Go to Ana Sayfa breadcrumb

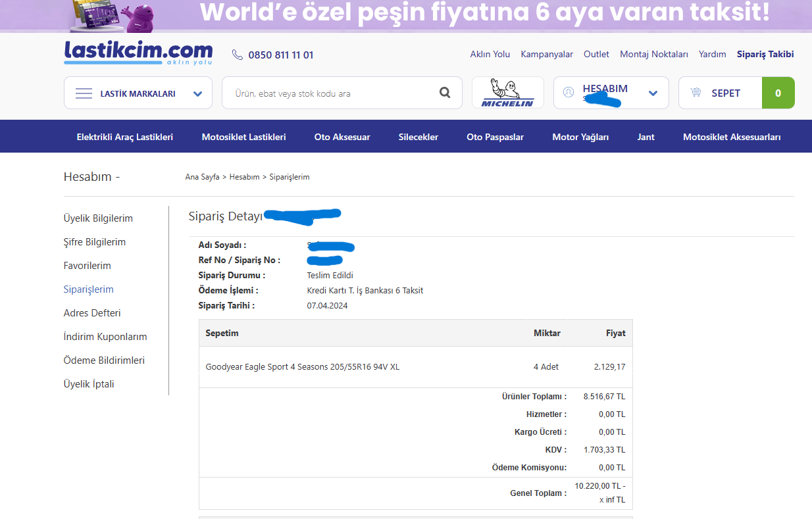coord(202,177)
